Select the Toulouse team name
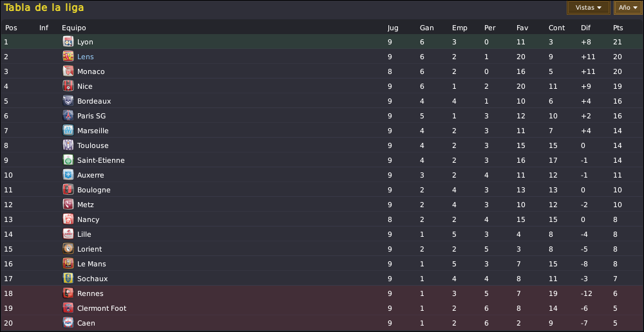Viewport: 644px width, 332px height. [x=93, y=145]
